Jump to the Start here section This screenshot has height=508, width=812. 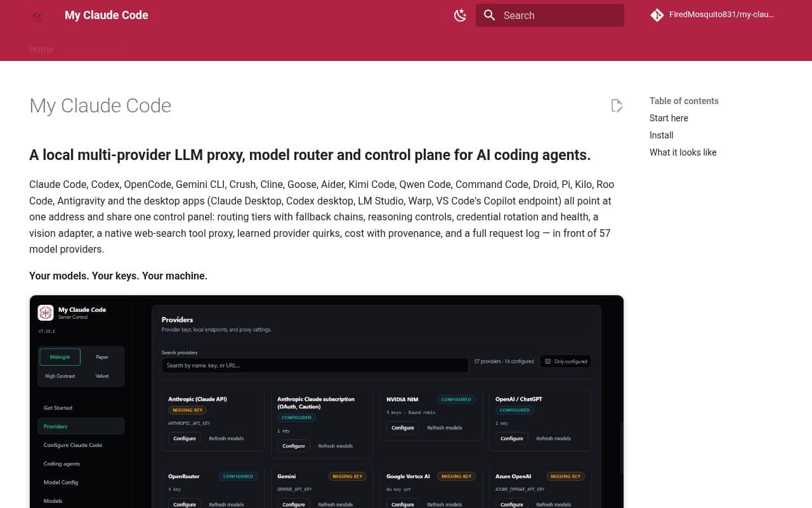(x=669, y=118)
